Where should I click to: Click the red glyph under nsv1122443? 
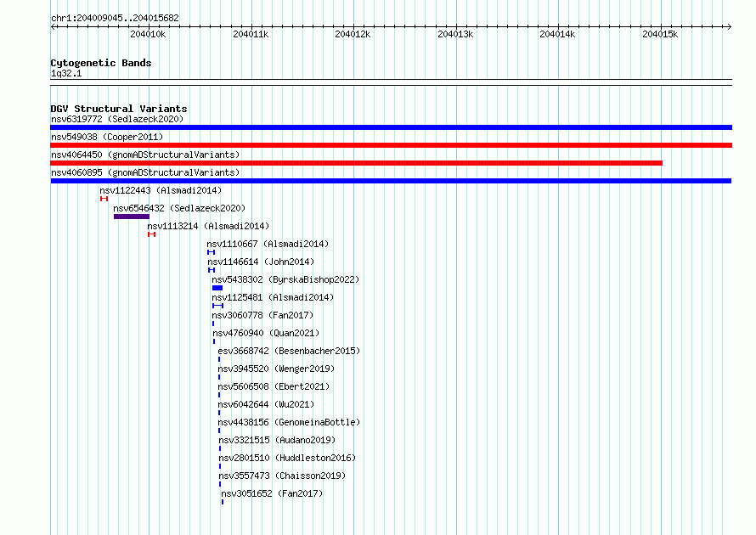104,199
